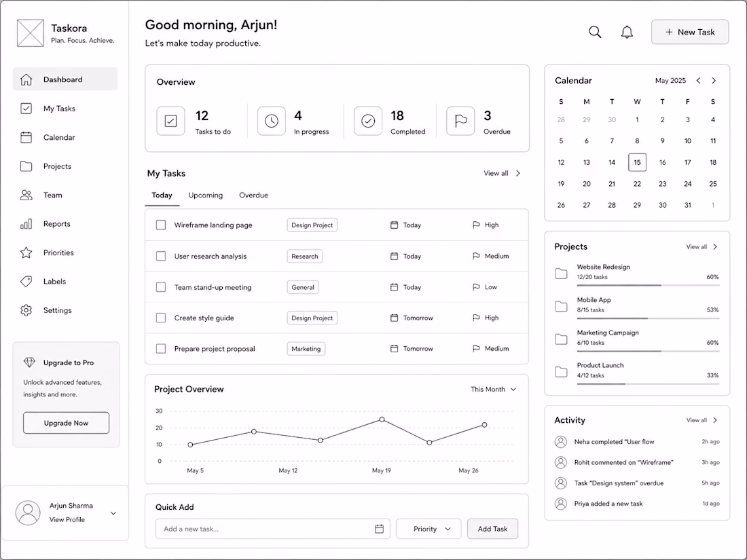Screen dimensions: 747x560
Task: Click the Add a new task input field
Action: pos(272,529)
